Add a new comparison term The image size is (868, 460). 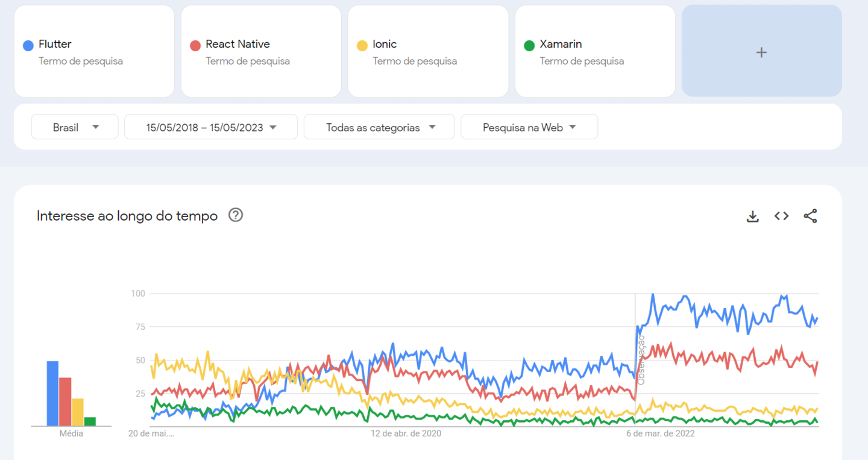761,52
